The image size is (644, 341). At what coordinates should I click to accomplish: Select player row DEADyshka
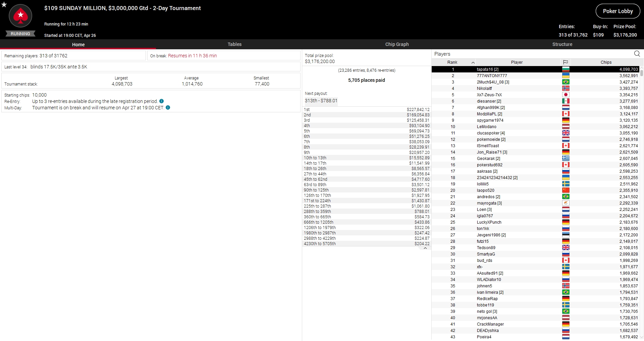pyautogui.click(x=535, y=331)
